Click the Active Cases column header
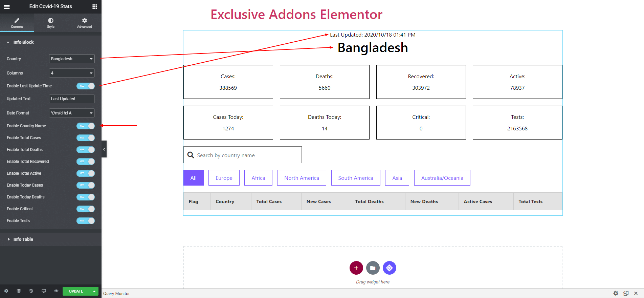 [x=486, y=201]
